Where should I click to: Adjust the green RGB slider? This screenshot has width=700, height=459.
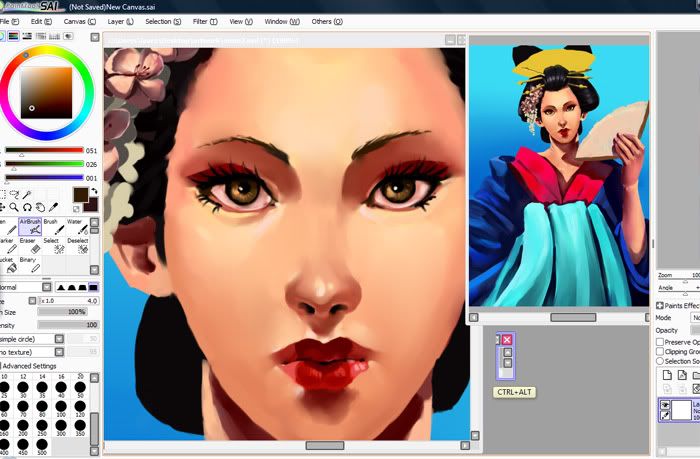coord(44,164)
